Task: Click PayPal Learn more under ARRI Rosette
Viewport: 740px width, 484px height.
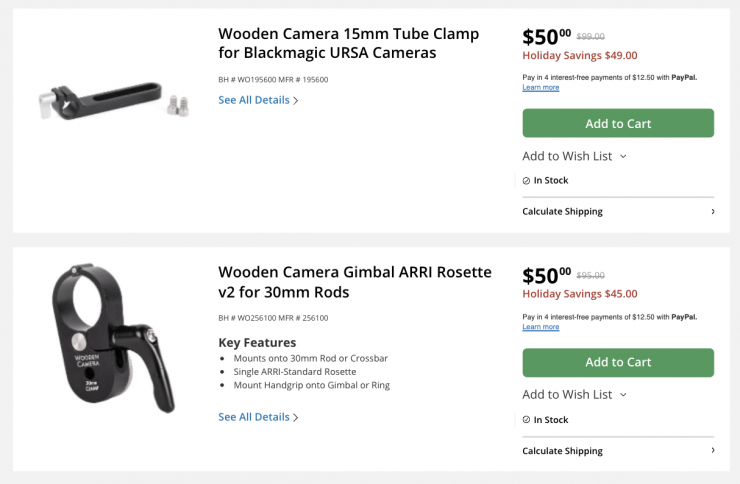Action: click(x=540, y=327)
